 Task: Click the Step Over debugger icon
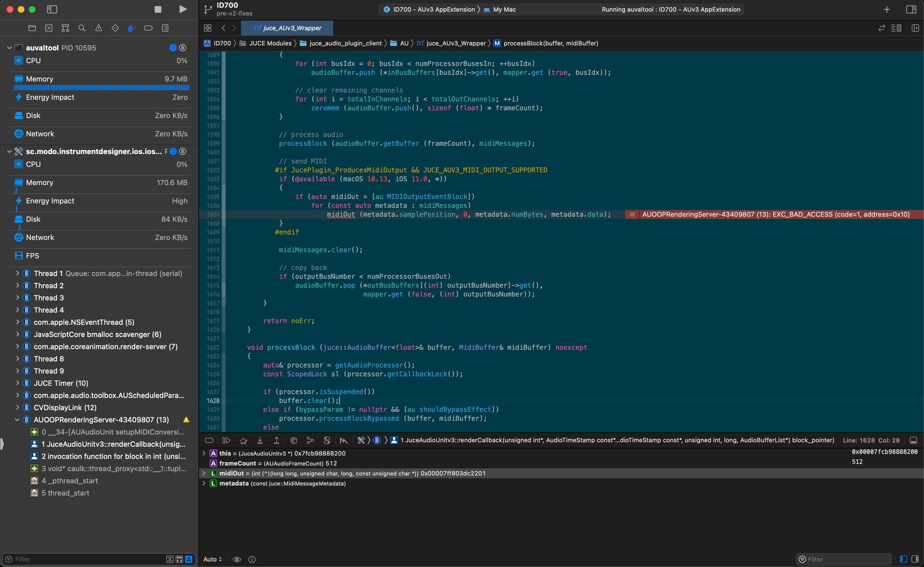[x=244, y=440]
